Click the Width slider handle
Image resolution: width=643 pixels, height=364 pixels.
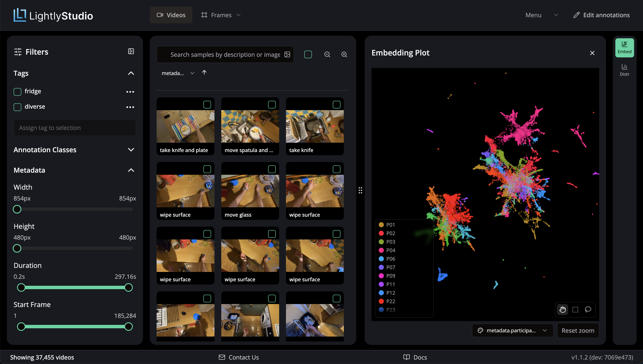tap(17, 209)
